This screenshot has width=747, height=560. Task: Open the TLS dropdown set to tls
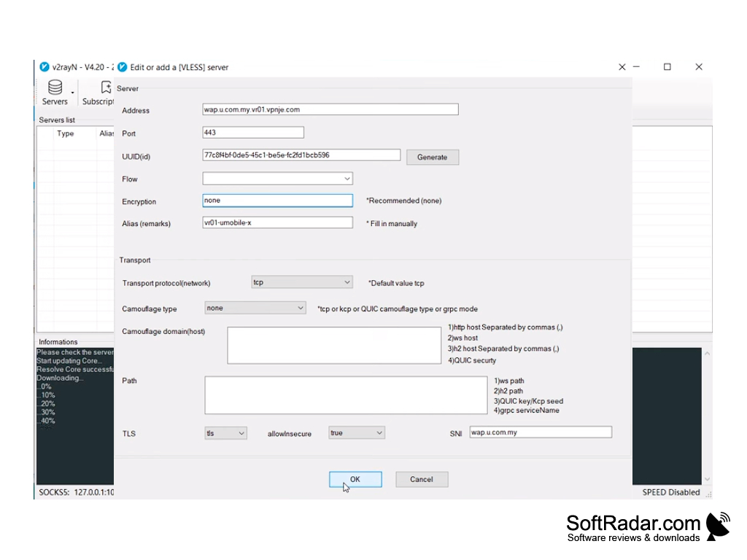coord(225,433)
